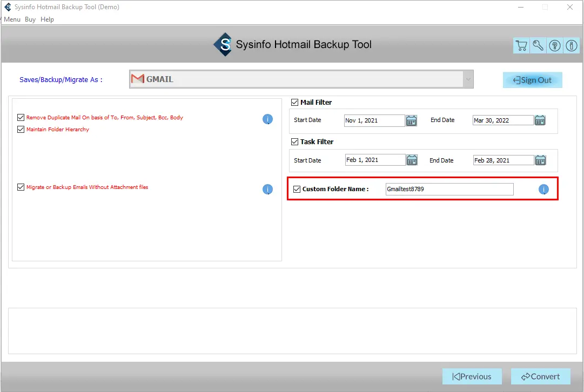Click the Custom Folder Name text field
Viewport: 584px width, 392px height.
point(449,190)
